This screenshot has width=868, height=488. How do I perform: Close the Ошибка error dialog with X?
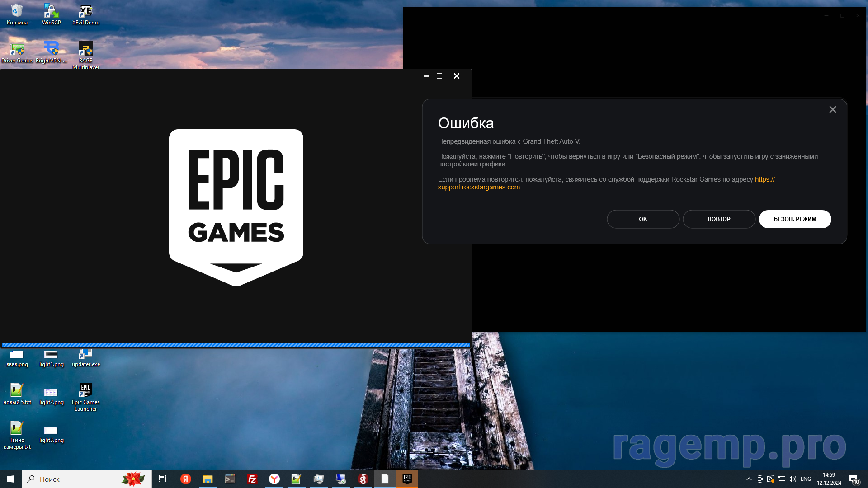click(833, 109)
